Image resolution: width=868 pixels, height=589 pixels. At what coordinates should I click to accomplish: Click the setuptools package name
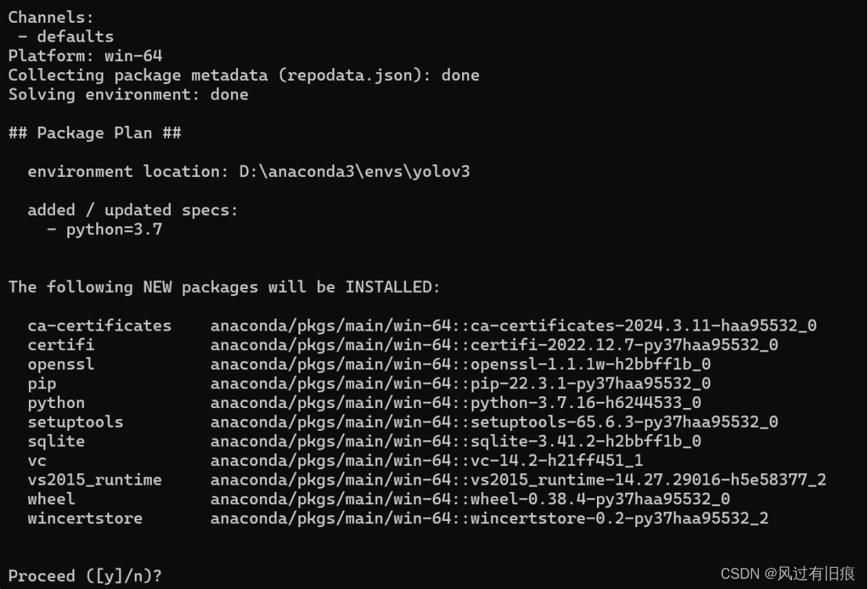(x=75, y=422)
